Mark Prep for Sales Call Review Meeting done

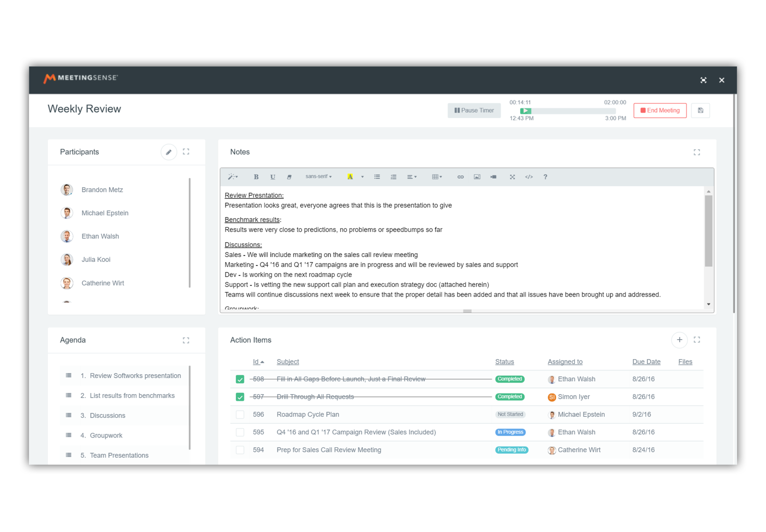pos(240,450)
